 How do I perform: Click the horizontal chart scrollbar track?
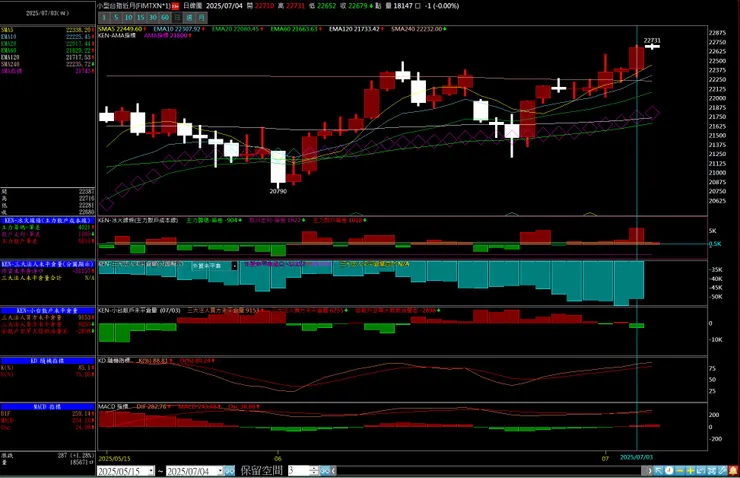pyautogui.click(x=491, y=471)
